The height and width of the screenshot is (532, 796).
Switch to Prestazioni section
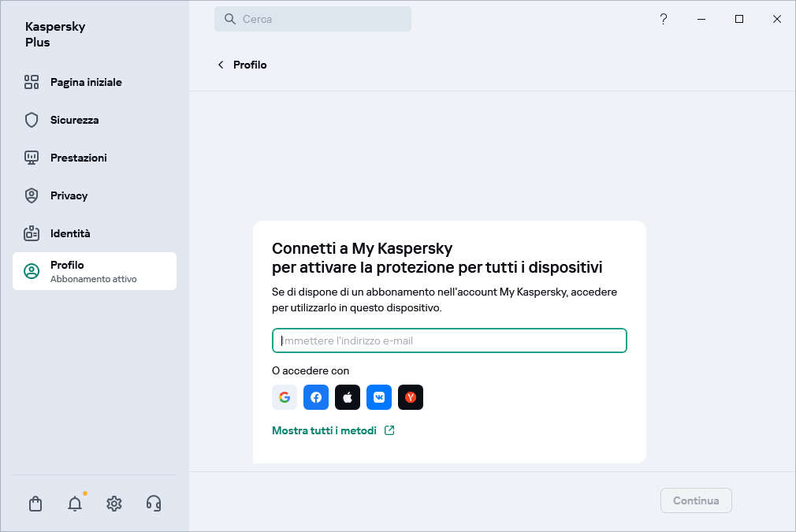tap(78, 158)
